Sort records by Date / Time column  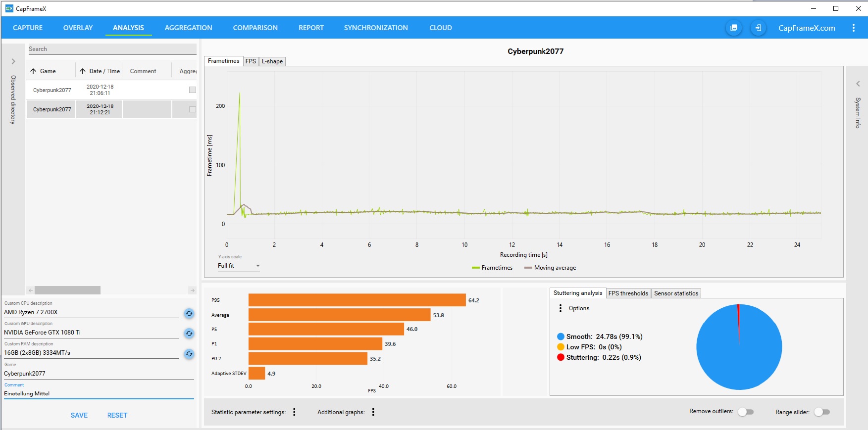coord(100,71)
